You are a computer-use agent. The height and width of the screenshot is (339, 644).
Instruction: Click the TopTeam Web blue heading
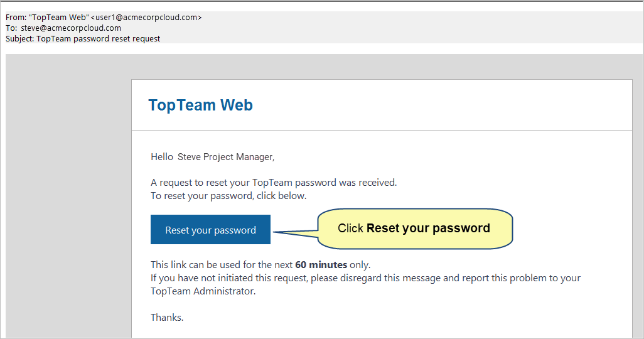pyautogui.click(x=200, y=105)
